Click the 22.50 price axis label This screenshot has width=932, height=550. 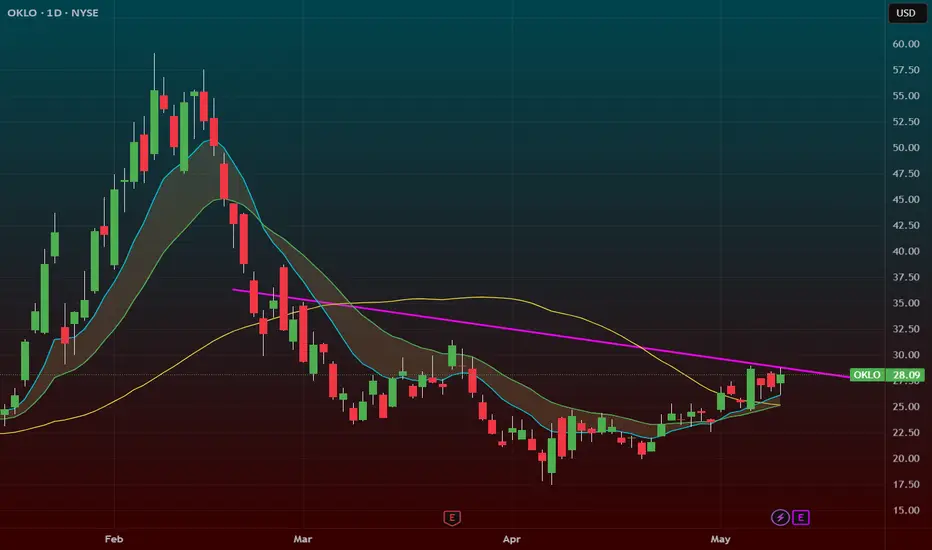[x=906, y=432]
